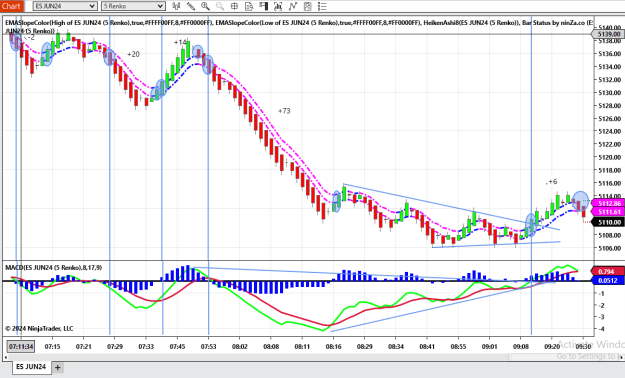Click the +73 trade annotation

pos(284,111)
